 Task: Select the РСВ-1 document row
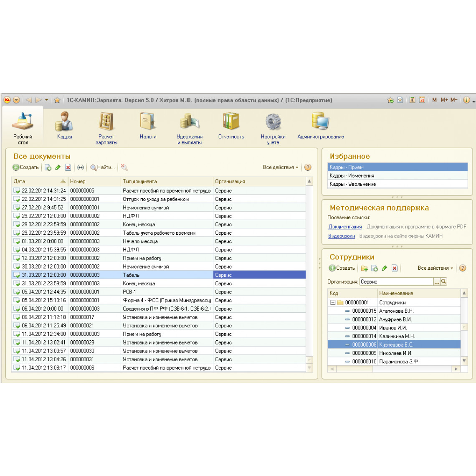coord(159,292)
